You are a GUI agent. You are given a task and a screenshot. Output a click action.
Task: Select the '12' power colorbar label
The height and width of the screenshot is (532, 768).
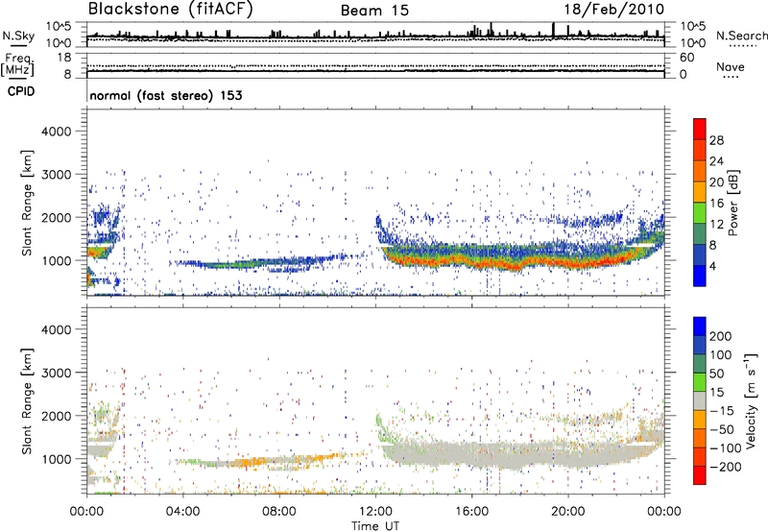pos(716,225)
